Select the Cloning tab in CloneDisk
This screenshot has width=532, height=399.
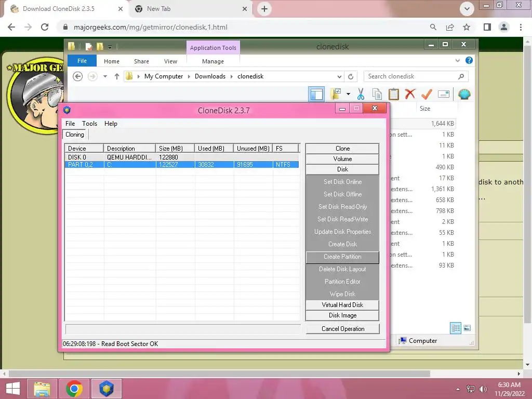75,135
